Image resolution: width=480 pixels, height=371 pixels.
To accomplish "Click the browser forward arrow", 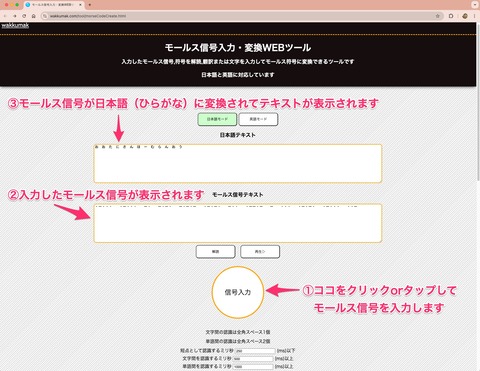I will pos(15,16).
